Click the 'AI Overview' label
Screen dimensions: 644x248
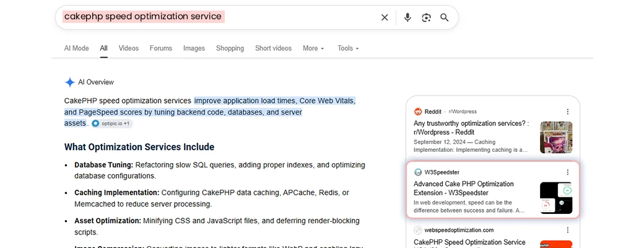click(x=96, y=82)
